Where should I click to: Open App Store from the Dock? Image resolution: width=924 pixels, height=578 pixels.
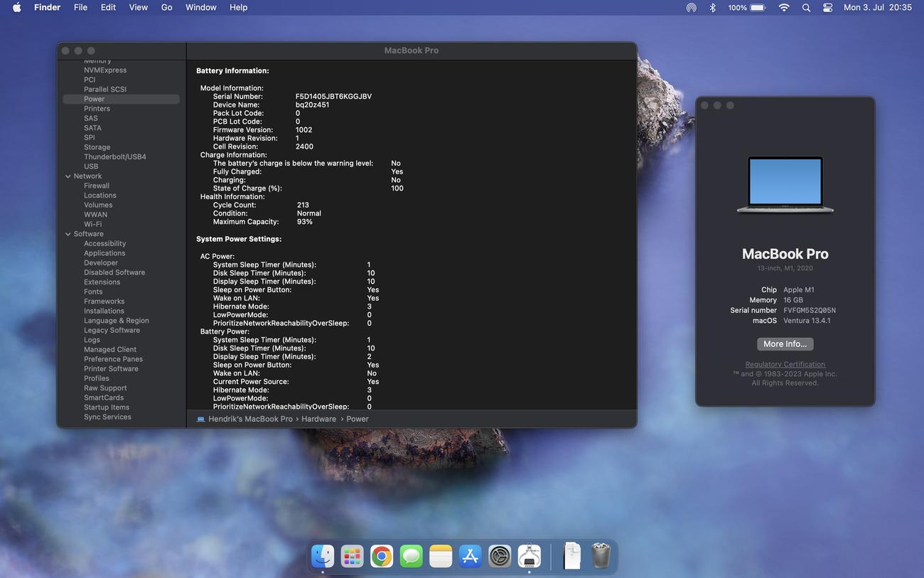(471, 556)
